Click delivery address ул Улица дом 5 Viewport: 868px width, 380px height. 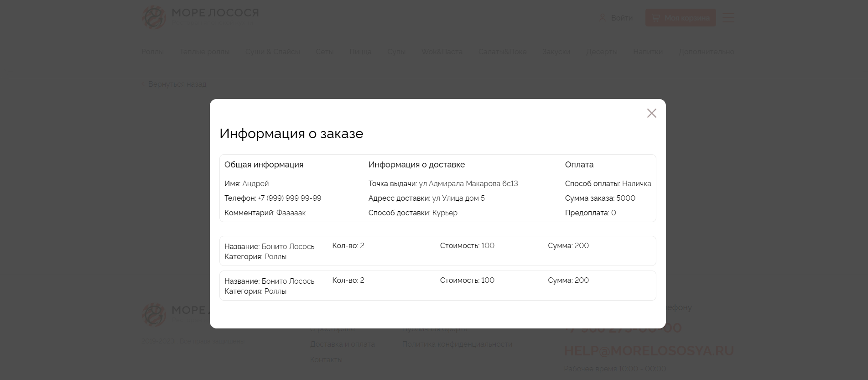458,198
